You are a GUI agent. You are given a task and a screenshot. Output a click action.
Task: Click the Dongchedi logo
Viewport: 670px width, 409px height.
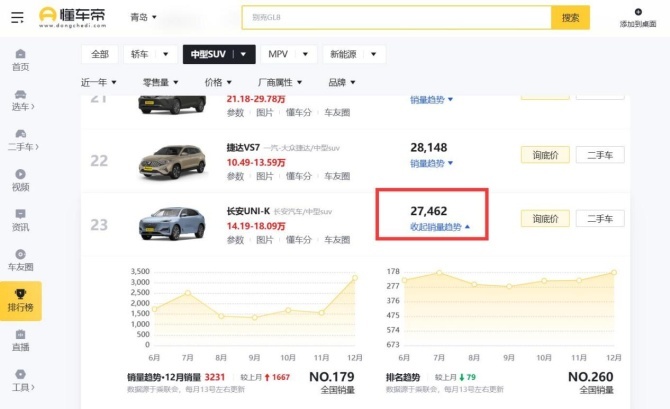coord(72,18)
